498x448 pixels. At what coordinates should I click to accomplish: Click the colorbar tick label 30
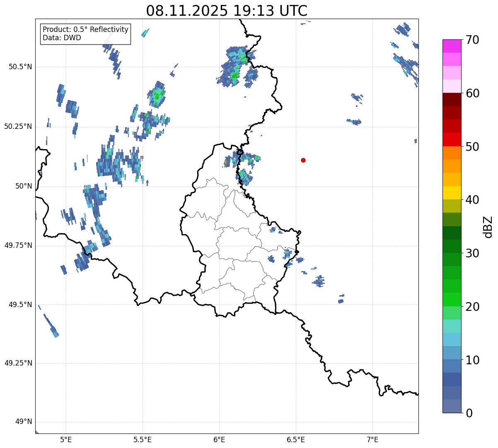[x=472, y=253]
